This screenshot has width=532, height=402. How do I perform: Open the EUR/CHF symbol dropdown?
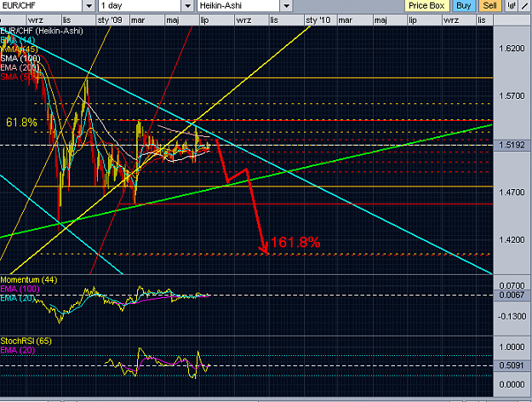89,6
